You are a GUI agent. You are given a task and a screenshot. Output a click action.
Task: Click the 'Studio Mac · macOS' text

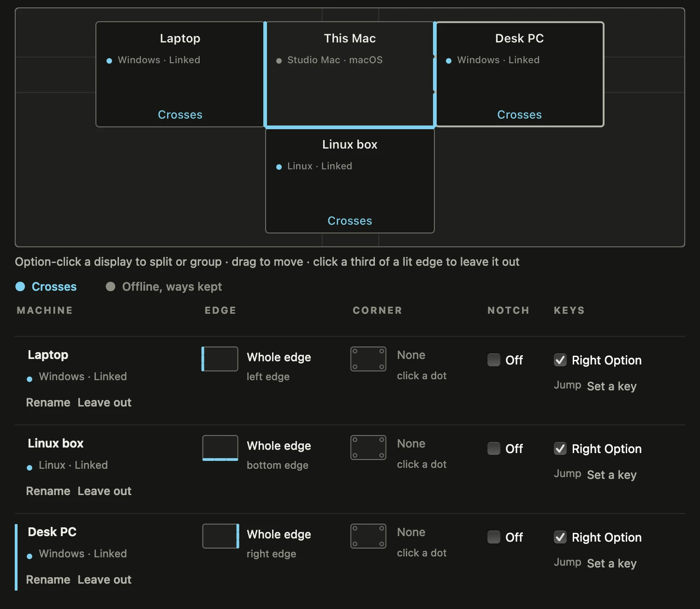tap(335, 60)
